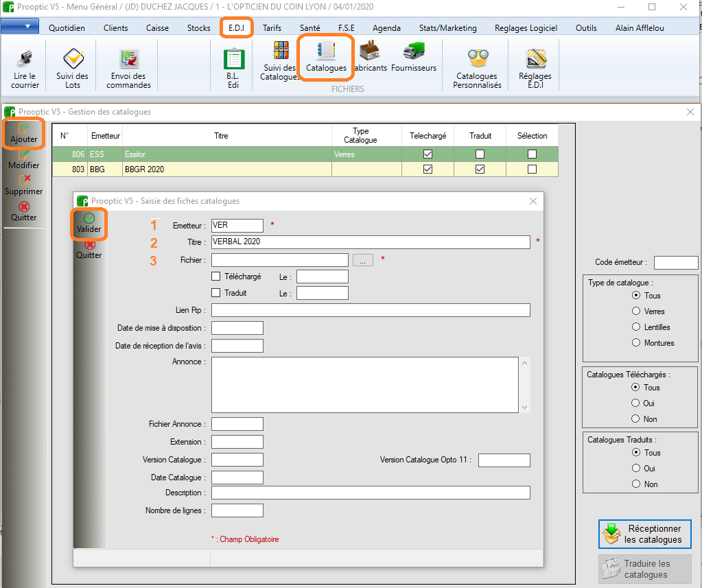Click Supprimer in catalogue sidebar
Image resolution: width=702 pixels, height=588 pixels.
pyautogui.click(x=24, y=185)
